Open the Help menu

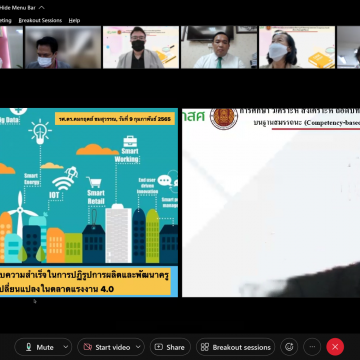[x=74, y=20]
